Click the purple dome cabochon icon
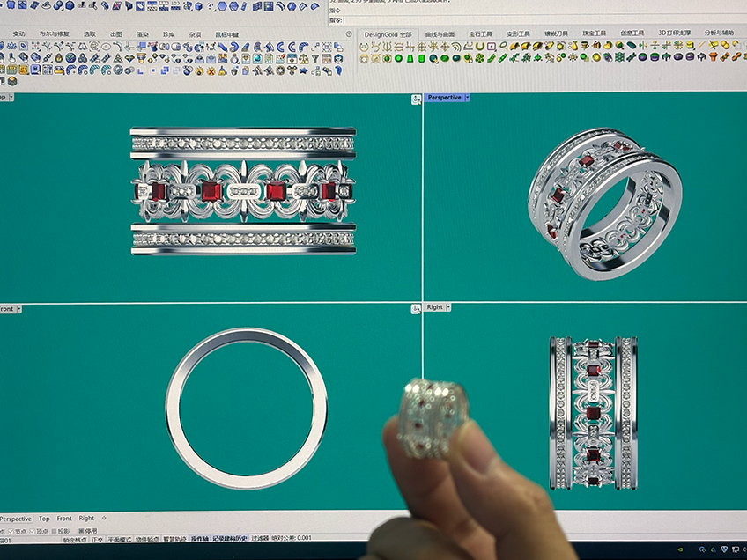The width and height of the screenshot is (747, 560). 643,57
